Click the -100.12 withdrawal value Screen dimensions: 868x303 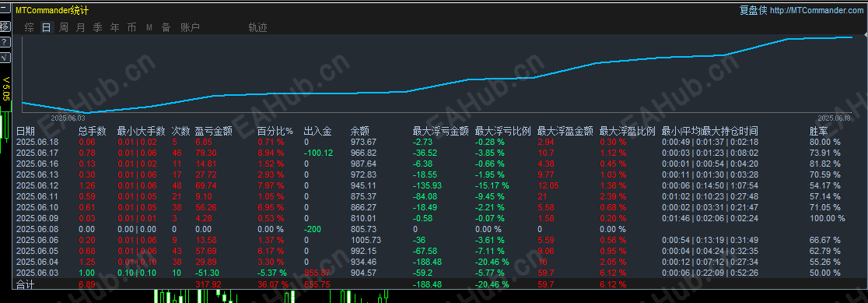tap(318, 153)
